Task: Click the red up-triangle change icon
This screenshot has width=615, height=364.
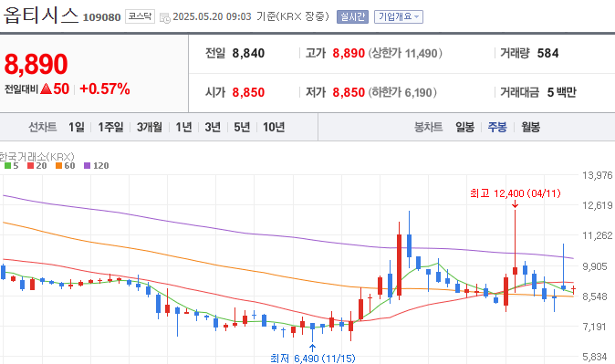Action: pos(46,89)
